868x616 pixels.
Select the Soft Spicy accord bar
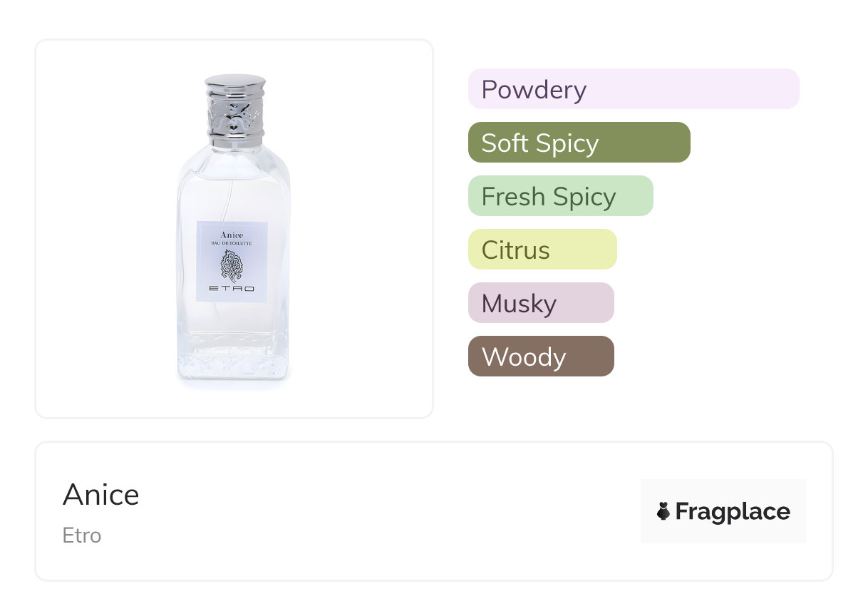(x=579, y=143)
